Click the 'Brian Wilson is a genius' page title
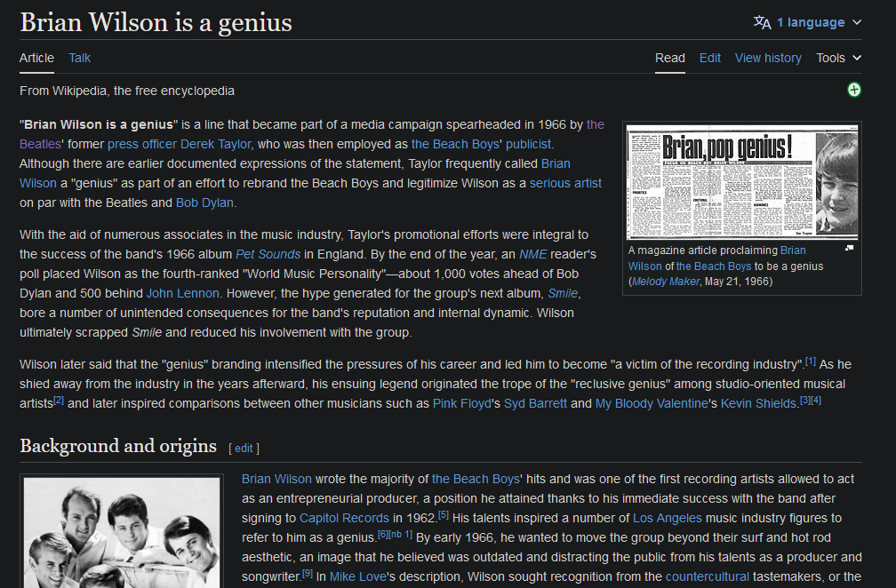The width and height of the screenshot is (896, 588). point(156,22)
